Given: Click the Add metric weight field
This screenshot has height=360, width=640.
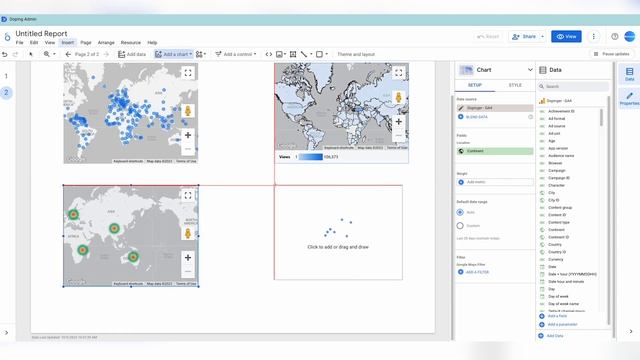Looking at the screenshot, I should point(495,182).
